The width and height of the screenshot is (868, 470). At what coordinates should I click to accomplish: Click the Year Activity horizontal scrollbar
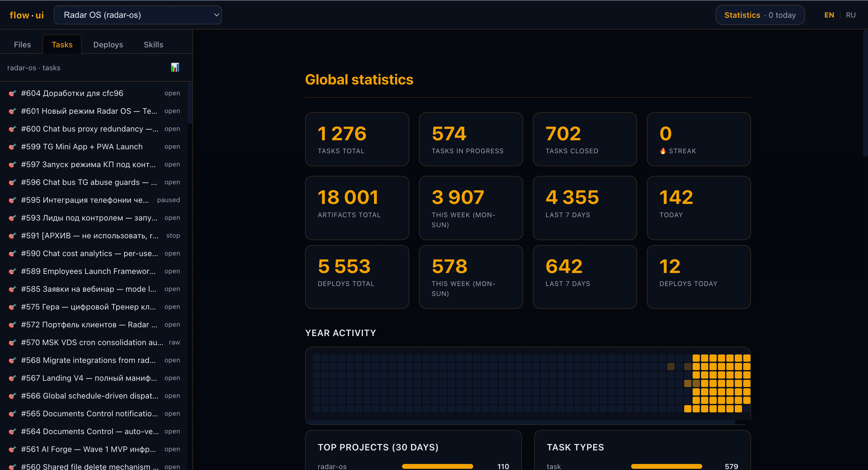tap(520, 422)
